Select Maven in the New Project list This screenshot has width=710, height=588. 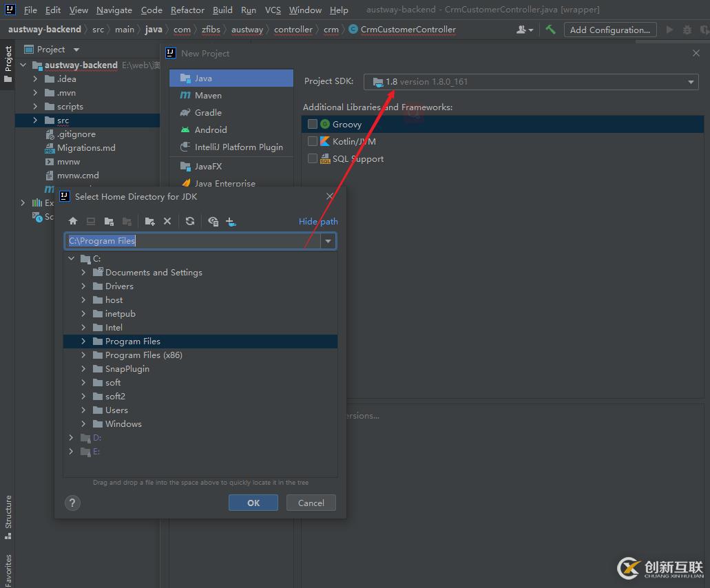pos(207,96)
